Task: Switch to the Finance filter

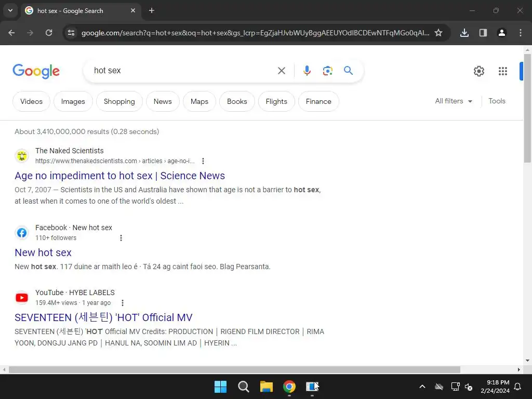Action: tap(318, 101)
